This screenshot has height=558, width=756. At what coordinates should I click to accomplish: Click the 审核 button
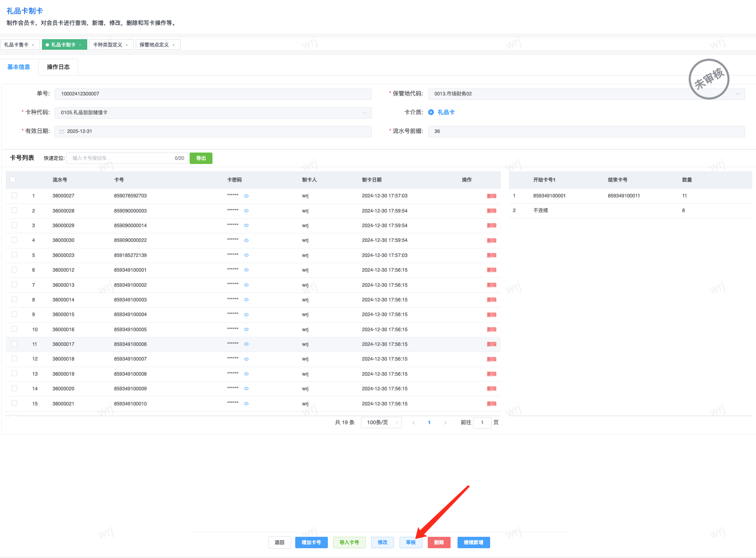(411, 542)
